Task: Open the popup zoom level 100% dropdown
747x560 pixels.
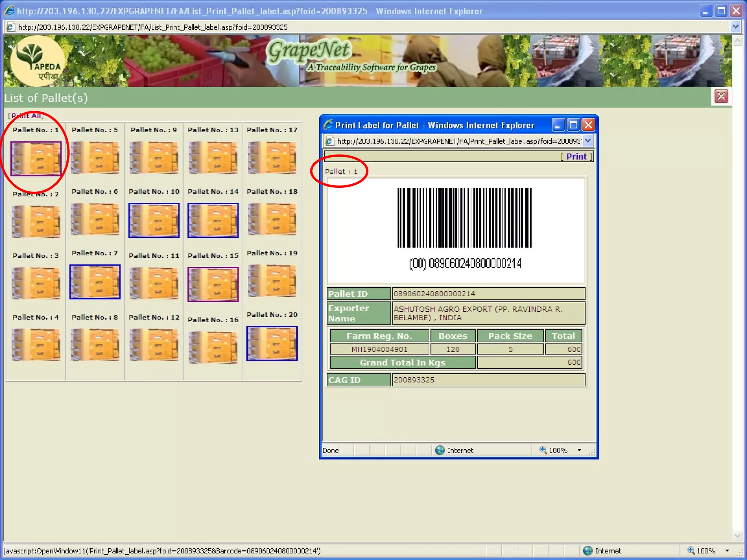Action: [x=579, y=450]
